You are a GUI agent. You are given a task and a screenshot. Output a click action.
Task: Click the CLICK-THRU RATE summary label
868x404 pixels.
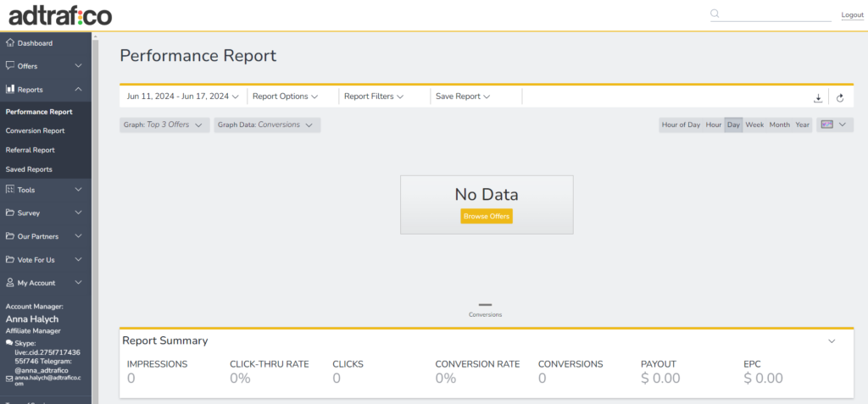click(x=269, y=364)
